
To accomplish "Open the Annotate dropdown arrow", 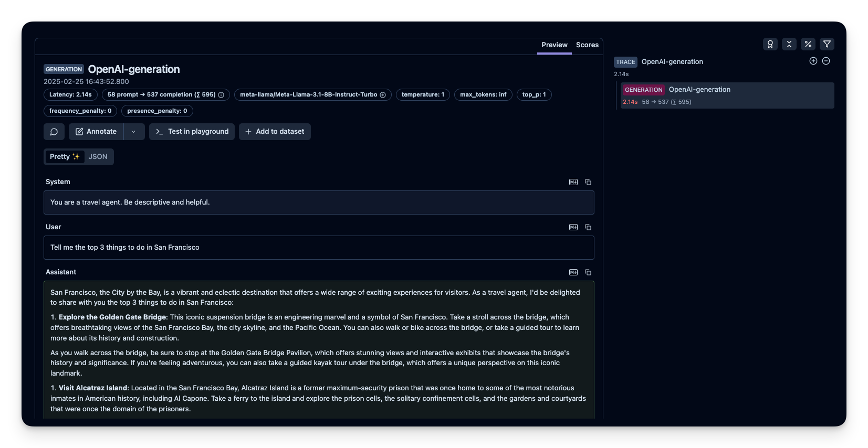I will point(134,132).
